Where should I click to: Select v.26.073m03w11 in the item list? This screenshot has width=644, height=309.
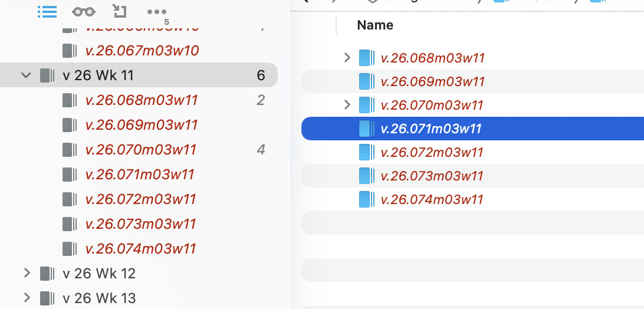click(432, 176)
